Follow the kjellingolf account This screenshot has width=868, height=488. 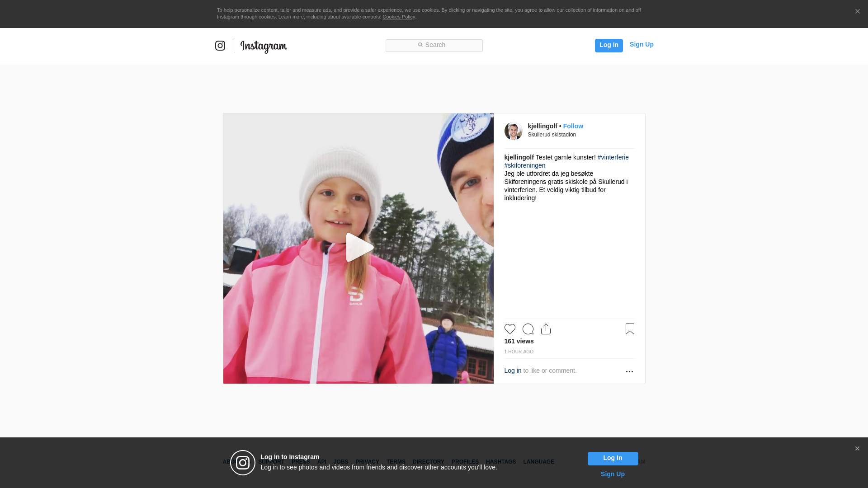pos(573,126)
